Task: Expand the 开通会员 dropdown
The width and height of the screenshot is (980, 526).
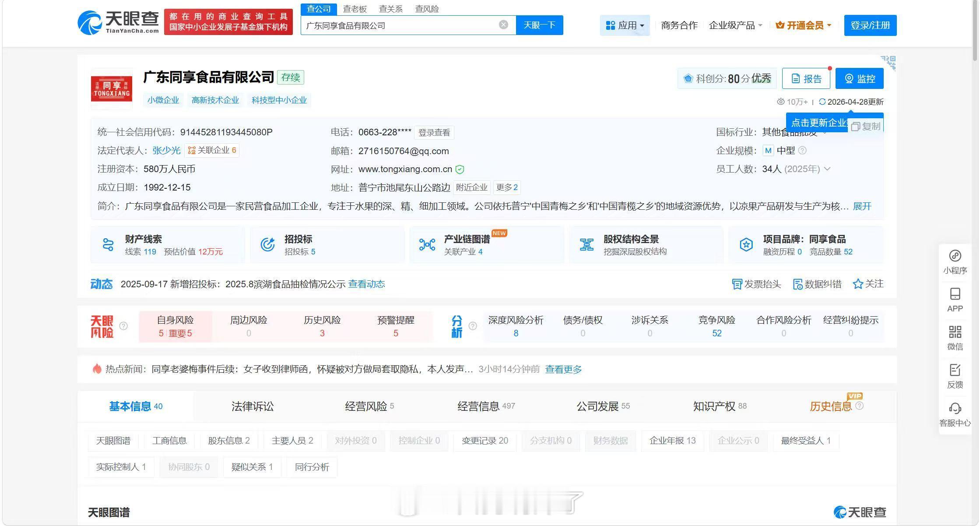Action: point(803,25)
